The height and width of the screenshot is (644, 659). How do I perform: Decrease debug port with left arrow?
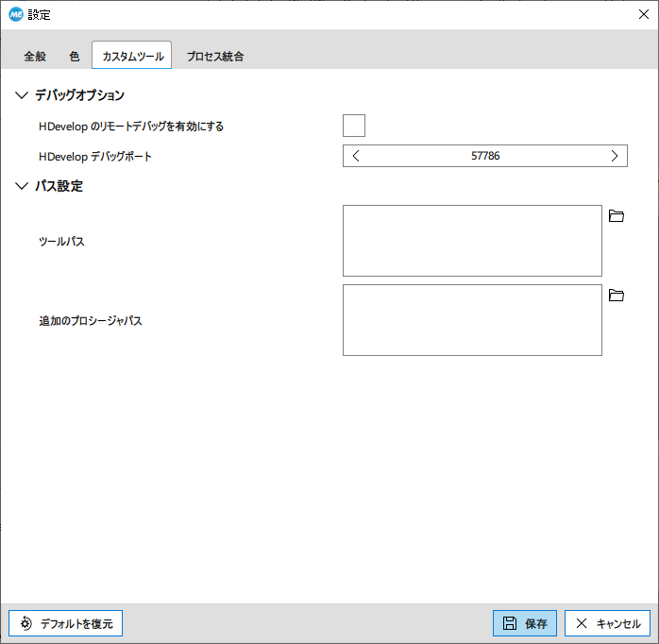[x=356, y=156]
